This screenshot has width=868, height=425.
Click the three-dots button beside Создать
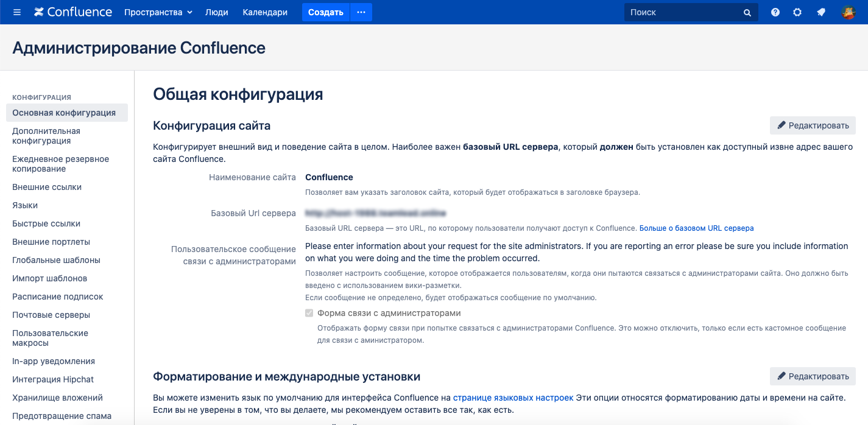click(361, 12)
